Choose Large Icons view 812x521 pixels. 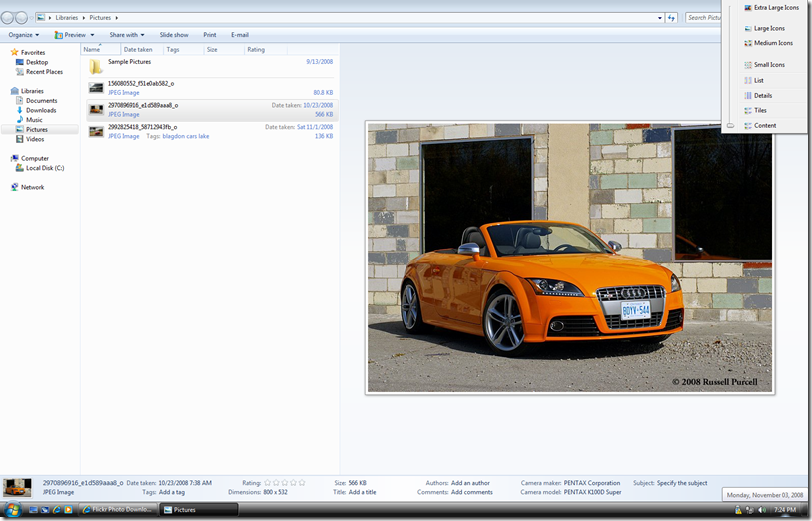pos(764,29)
